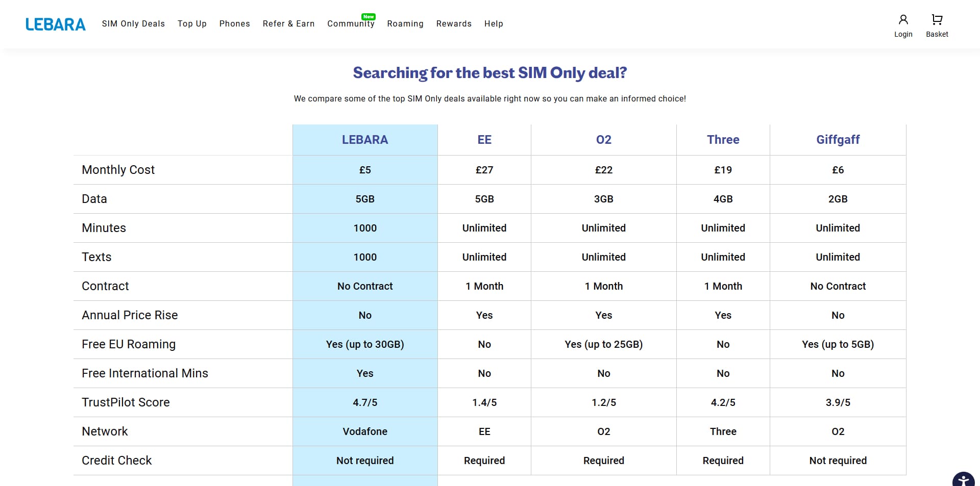980x486 pixels.
Task: Click the O2 column header
Action: pyautogui.click(x=604, y=140)
